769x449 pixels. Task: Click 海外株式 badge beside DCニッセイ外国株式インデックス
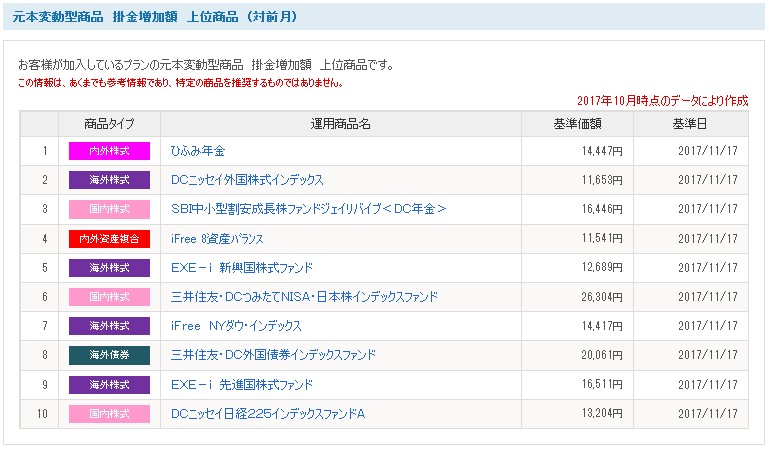pos(109,180)
